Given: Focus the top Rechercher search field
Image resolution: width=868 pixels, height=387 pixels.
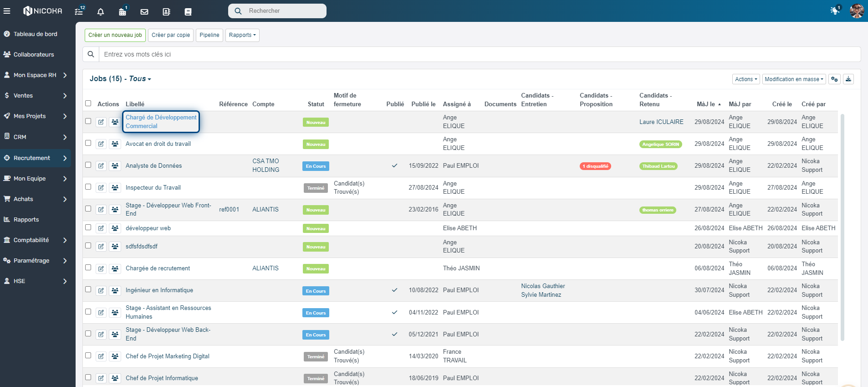Looking at the screenshot, I should pos(277,11).
